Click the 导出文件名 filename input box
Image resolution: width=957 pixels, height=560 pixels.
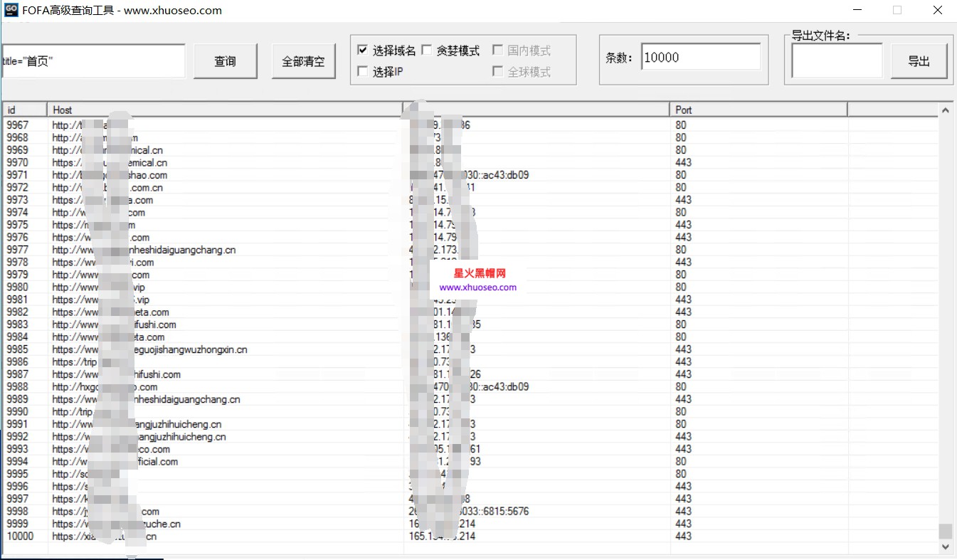837,61
